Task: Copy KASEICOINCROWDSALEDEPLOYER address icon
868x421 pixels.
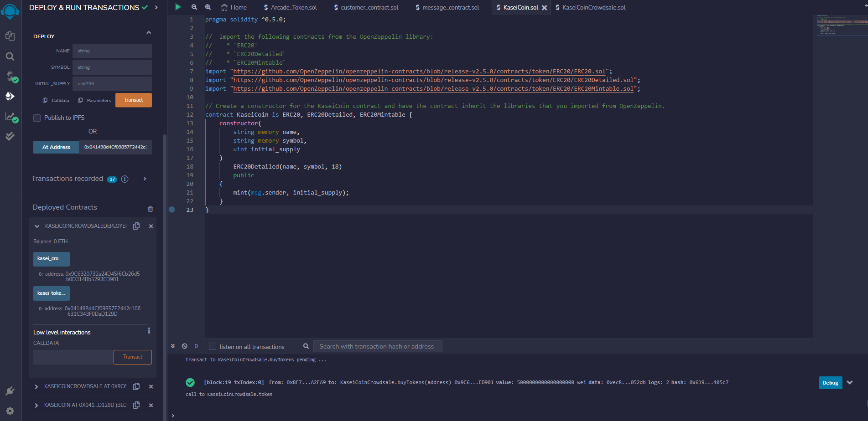Action: click(136, 226)
